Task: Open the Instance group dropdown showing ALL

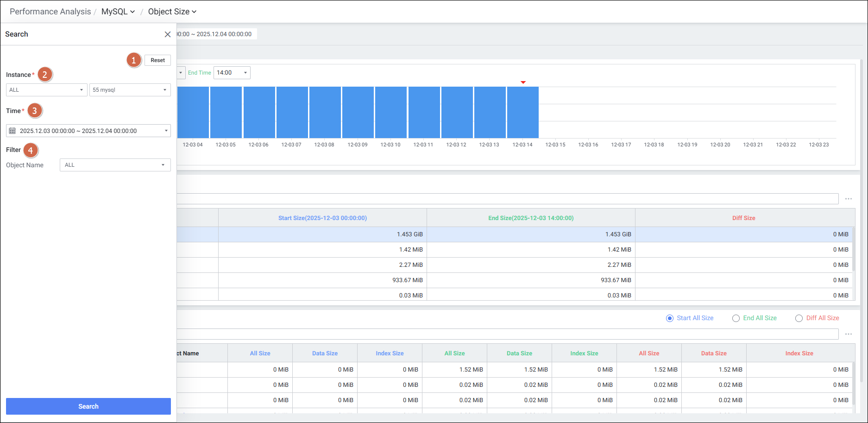Action: click(x=46, y=90)
